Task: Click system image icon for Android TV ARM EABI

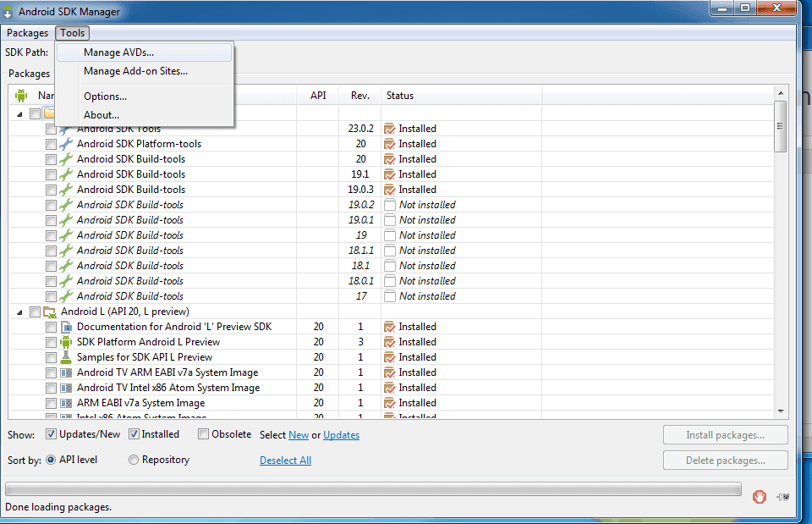Action: (x=66, y=372)
